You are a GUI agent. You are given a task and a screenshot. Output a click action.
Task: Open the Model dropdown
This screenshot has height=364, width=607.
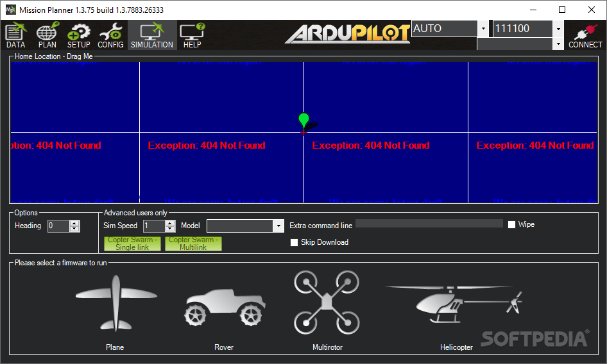278,226
